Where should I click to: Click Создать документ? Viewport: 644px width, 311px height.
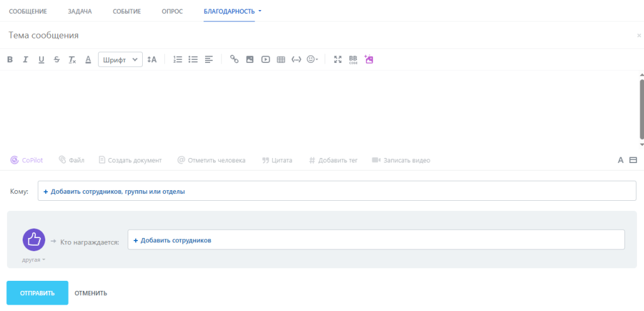130,161
